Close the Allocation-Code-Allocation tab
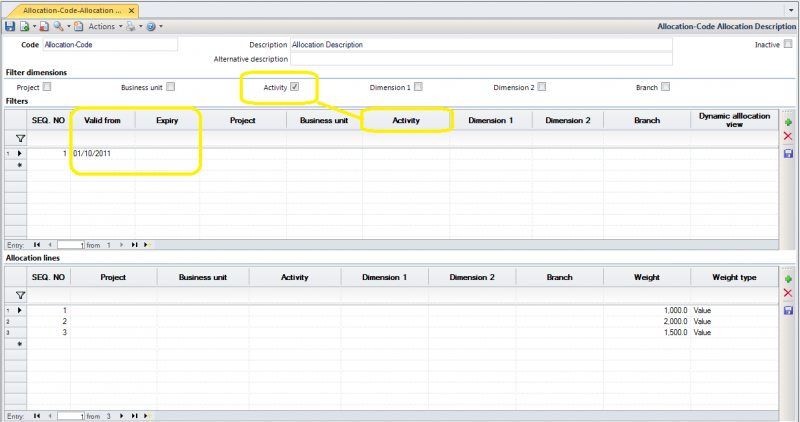This screenshot has height=422, width=800. (131, 10)
